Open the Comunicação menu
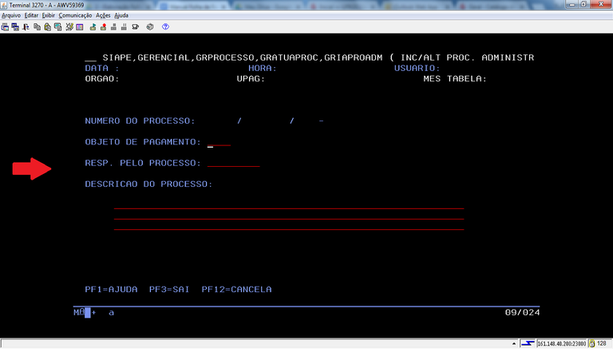Viewport: 613px width, 364px height. [76, 15]
